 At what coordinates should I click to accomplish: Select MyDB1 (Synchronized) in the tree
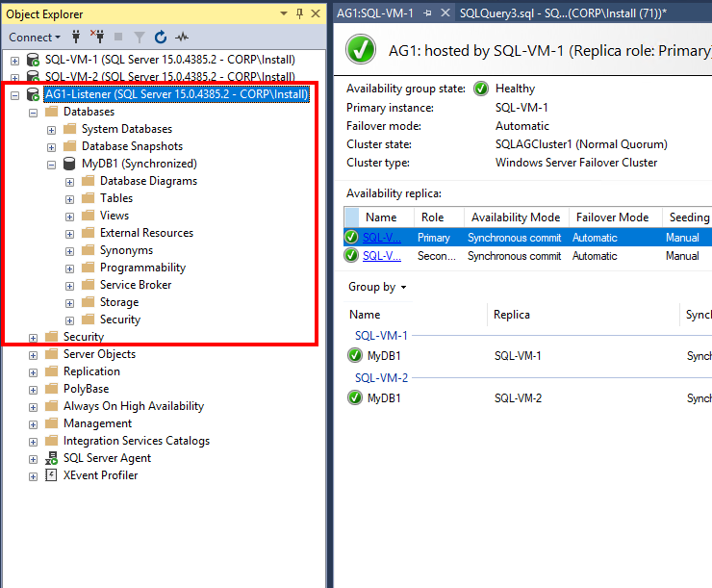pos(139,164)
